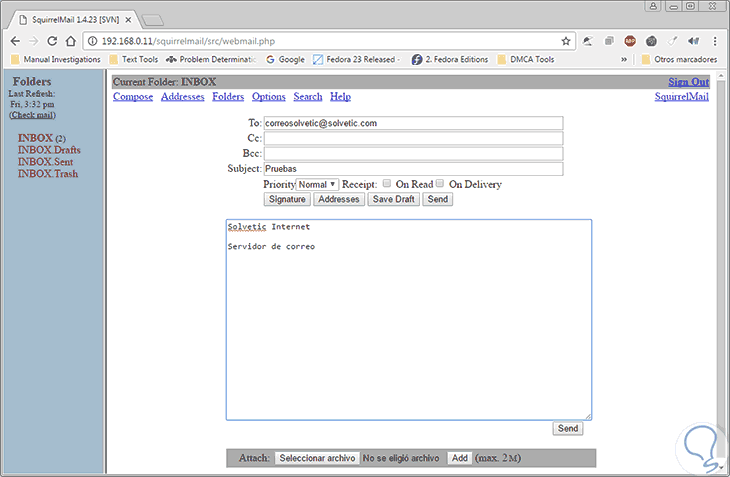Open the Addresses menu link
This screenshot has width=730, height=477.
coord(182,96)
